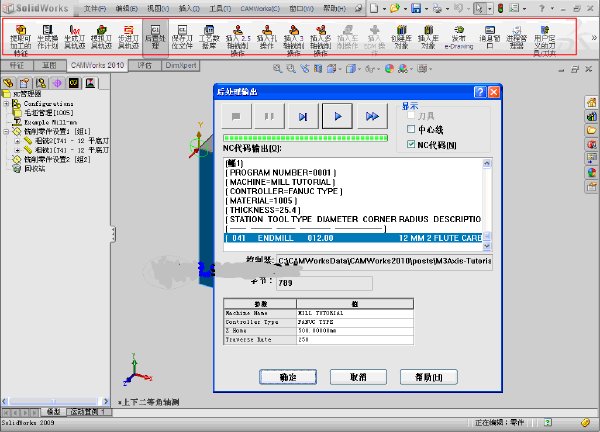600x432 pixels.
Task: Click 帮助(H) help button in dialog
Action: click(x=429, y=377)
